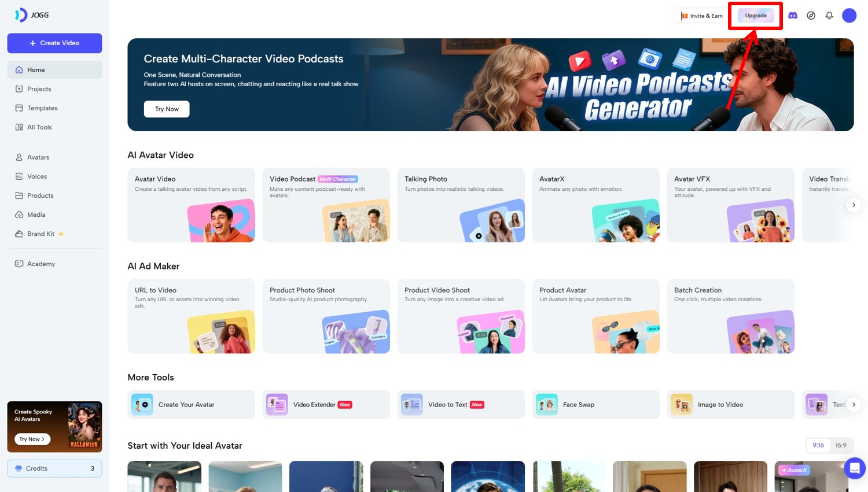Click the compass explore icon
The image size is (868, 492).
811,16
